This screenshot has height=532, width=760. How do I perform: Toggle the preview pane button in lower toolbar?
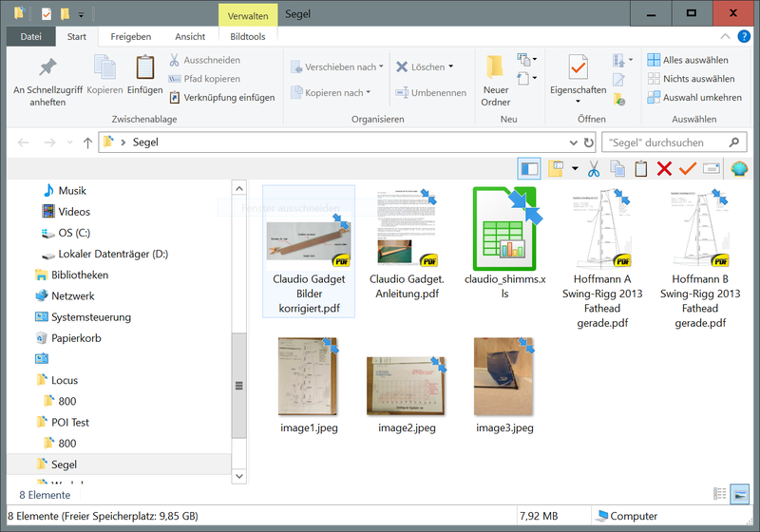(x=529, y=169)
